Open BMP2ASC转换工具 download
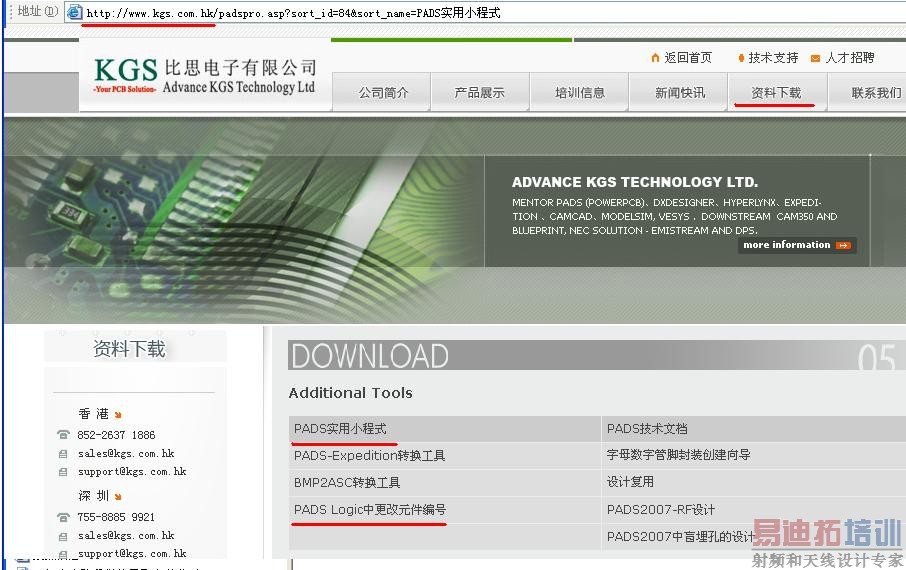906x570 pixels. [x=347, y=482]
